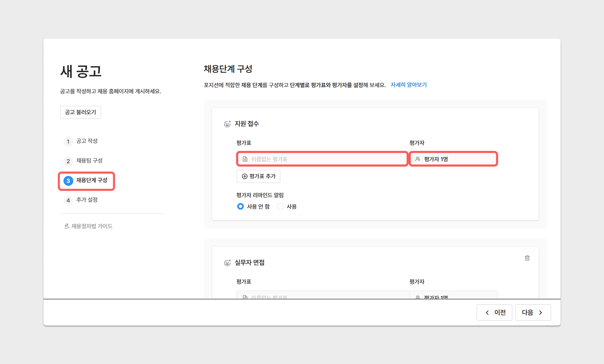Click the people icon in 평가자 1명 field
604x364 pixels.
(x=418, y=159)
